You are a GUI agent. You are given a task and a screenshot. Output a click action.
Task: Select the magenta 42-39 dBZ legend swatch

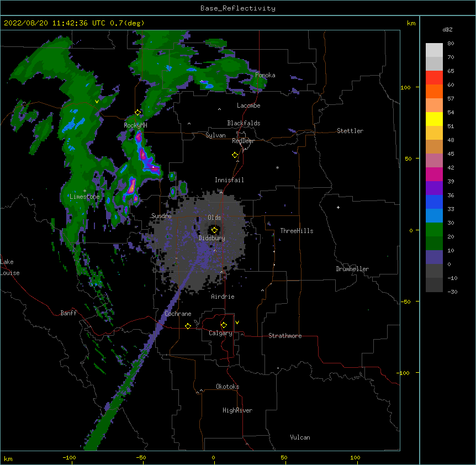pyautogui.click(x=434, y=174)
